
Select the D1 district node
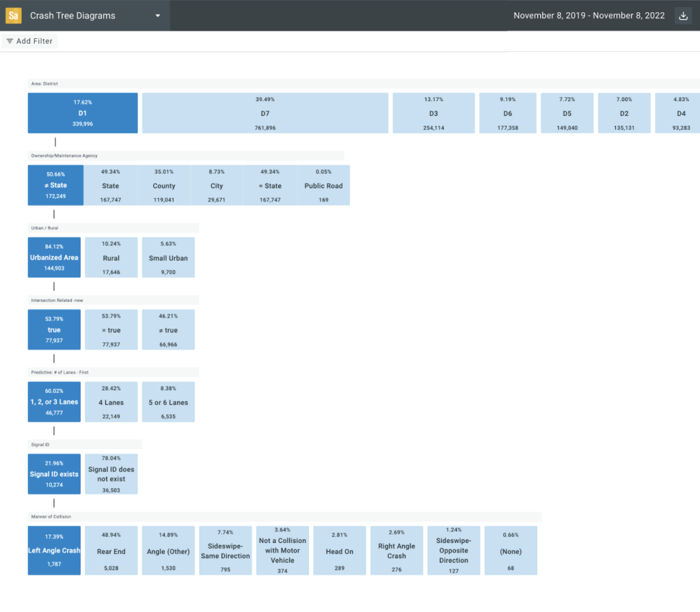pos(83,113)
